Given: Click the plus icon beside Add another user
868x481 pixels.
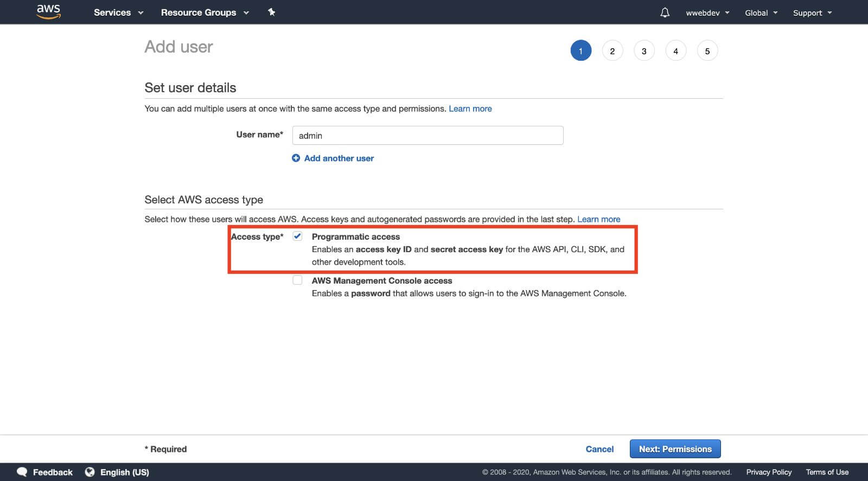Looking at the screenshot, I should tap(296, 158).
